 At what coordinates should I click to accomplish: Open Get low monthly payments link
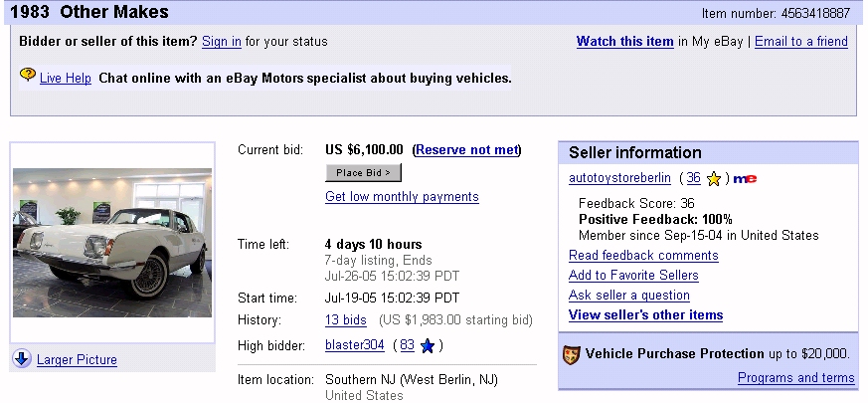click(402, 197)
